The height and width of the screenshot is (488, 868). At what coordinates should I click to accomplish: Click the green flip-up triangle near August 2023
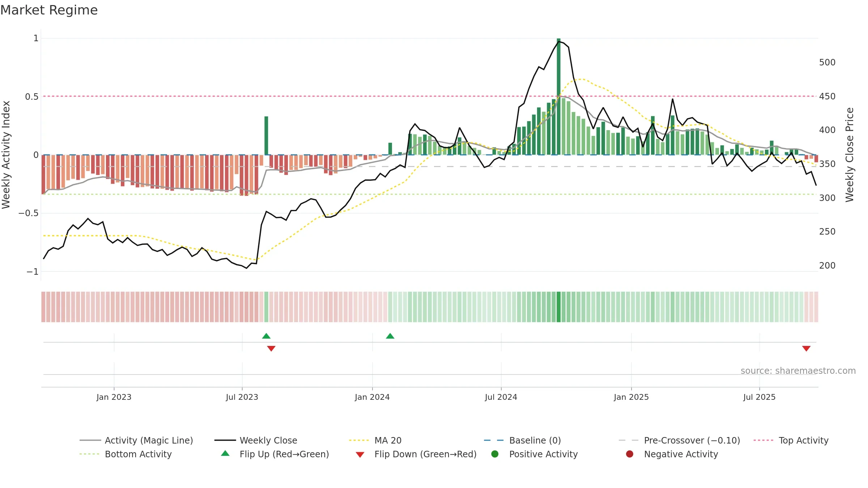pos(266,336)
